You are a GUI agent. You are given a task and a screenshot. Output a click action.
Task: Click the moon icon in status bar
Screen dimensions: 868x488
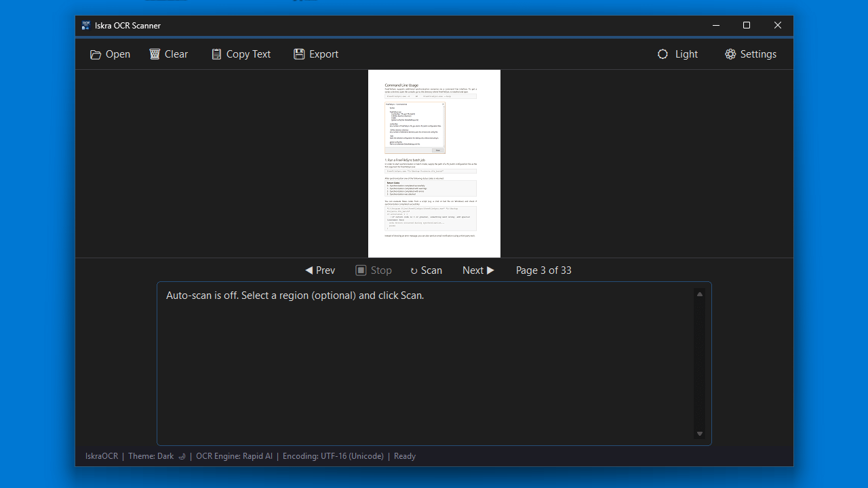tap(182, 456)
